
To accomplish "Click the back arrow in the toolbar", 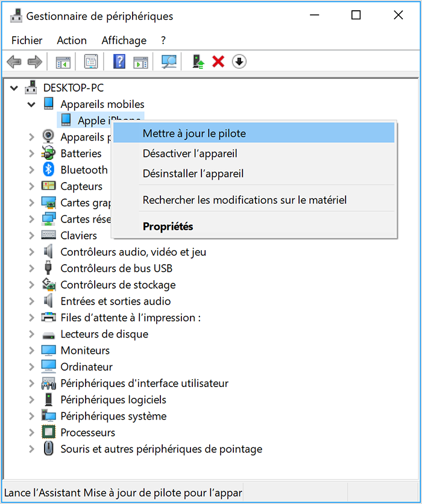I will click(x=14, y=61).
